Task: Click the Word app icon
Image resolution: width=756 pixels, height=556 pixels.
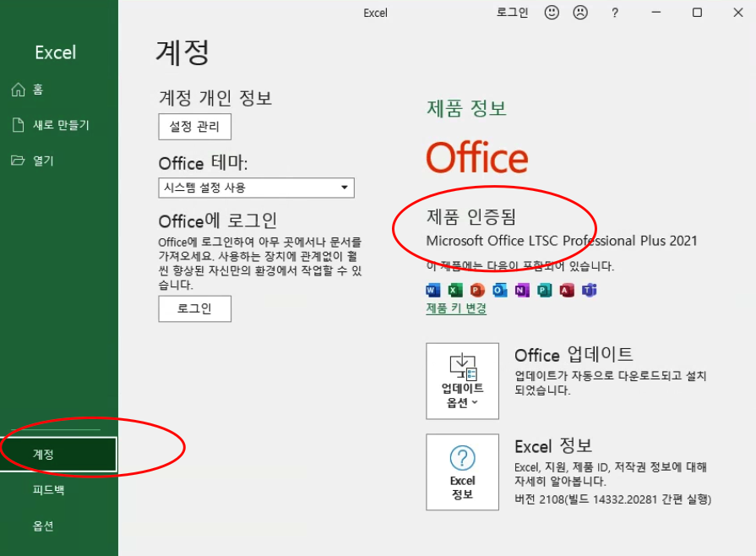Action: click(x=433, y=290)
